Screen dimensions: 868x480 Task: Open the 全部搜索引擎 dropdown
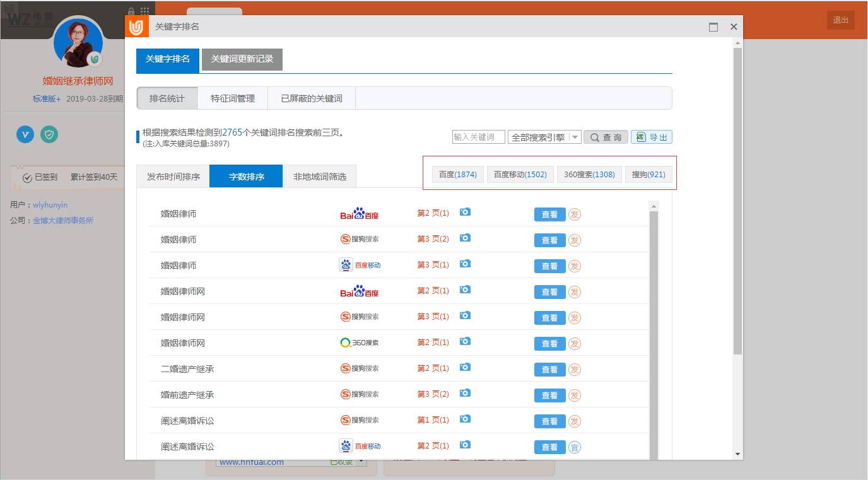point(544,138)
